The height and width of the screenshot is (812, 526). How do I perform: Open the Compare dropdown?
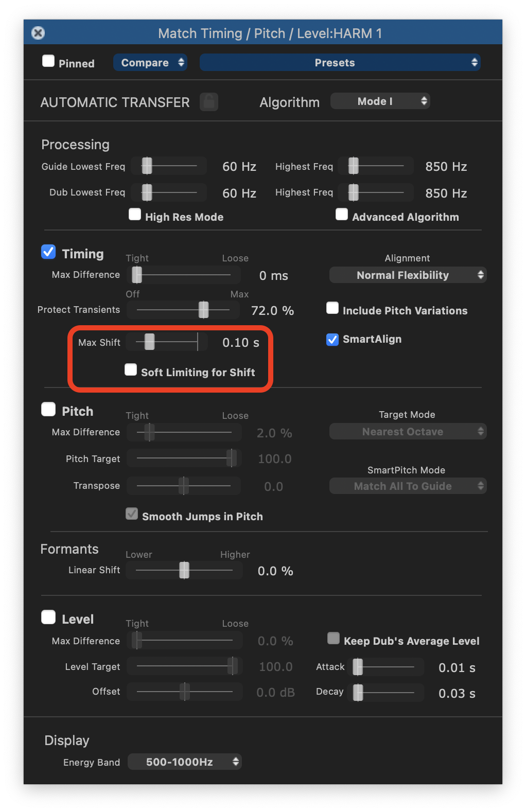150,63
